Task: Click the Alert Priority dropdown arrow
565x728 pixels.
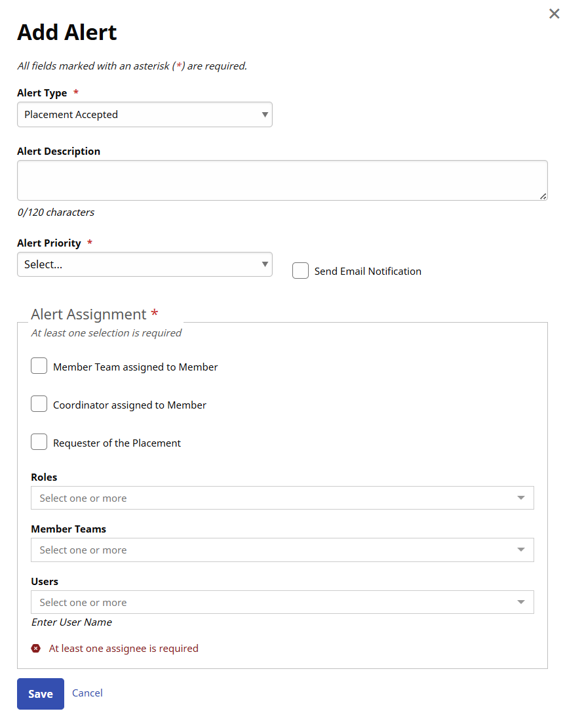Action: click(x=265, y=265)
